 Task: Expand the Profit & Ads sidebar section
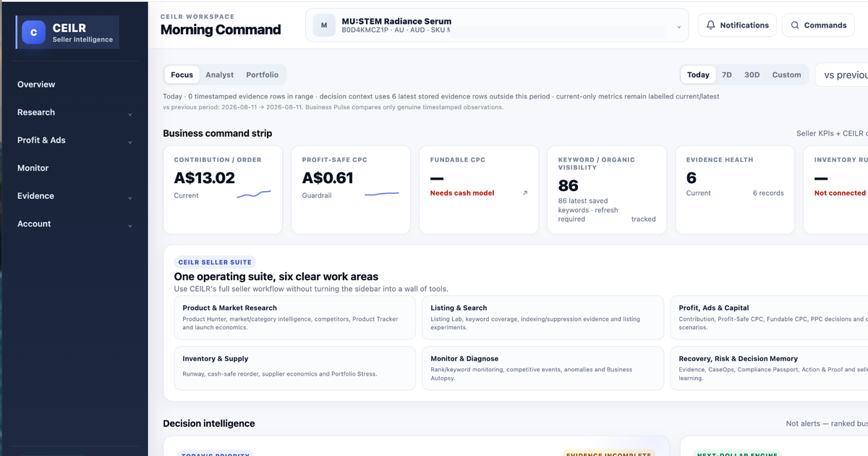pyautogui.click(x=75, y=140)
